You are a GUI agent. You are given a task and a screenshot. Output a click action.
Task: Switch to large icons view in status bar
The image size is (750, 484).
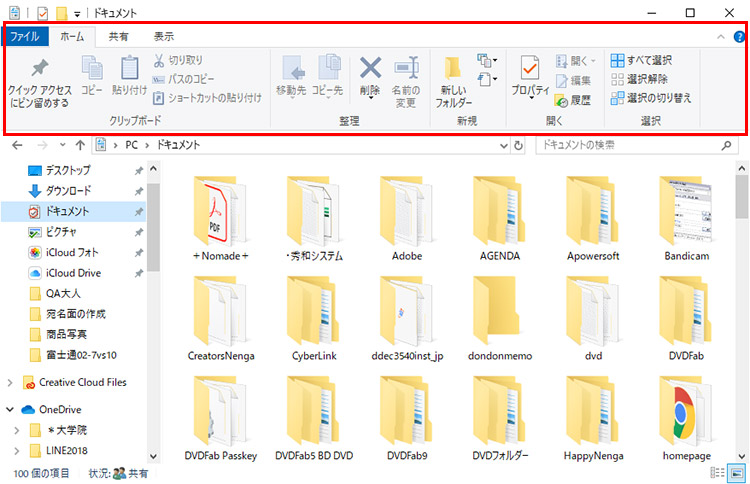coord(737,473)
